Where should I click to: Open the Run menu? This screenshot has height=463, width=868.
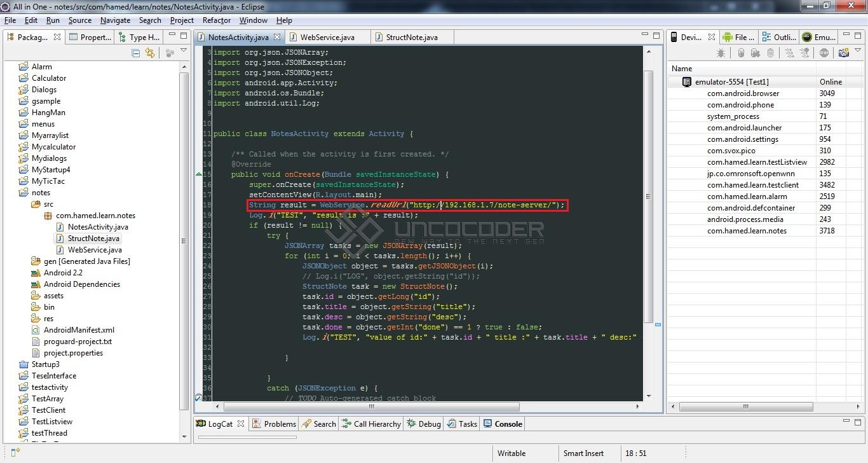click(53, 20)
